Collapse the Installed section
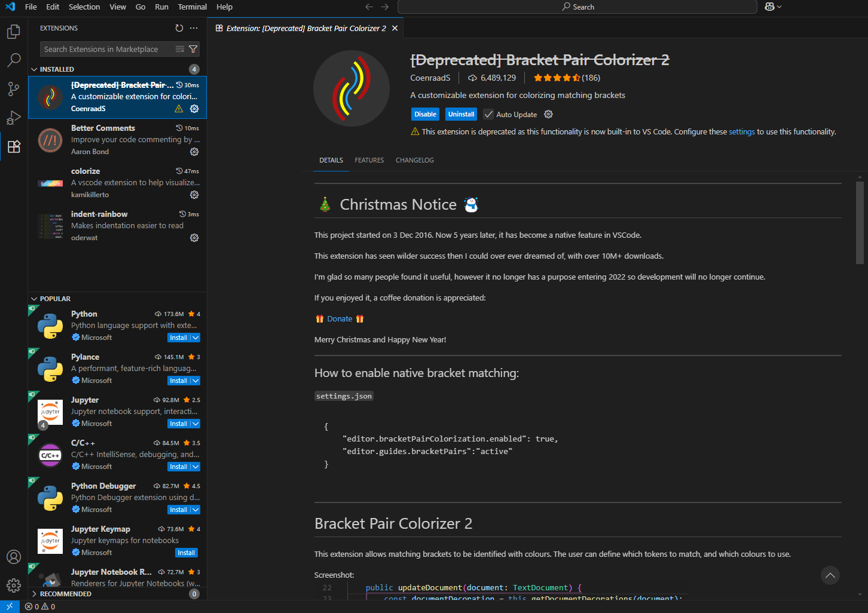868x613 pixels. point(34,69)
